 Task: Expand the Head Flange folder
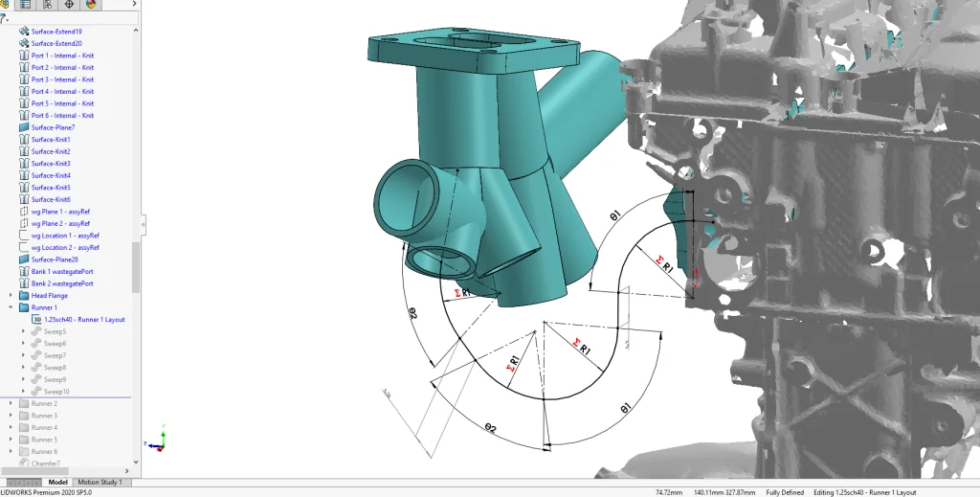[11, 296]
